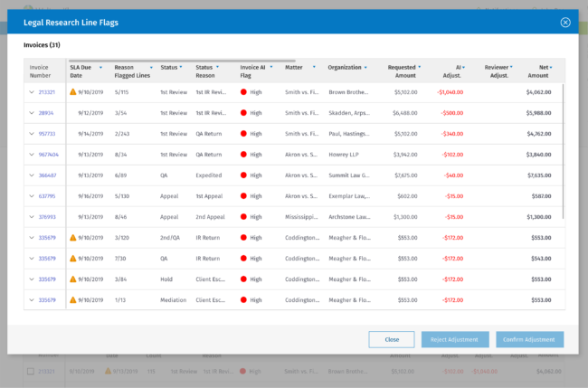Screen dimensions: 588x388
Task: Click red High flag for Skadden row
Action: pos(244,113)
